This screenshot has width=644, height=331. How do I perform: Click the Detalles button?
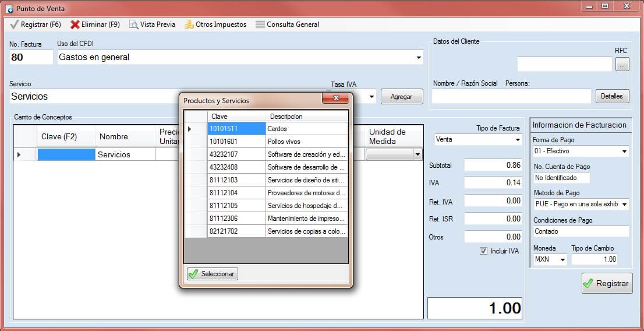(x=612, y=97)
